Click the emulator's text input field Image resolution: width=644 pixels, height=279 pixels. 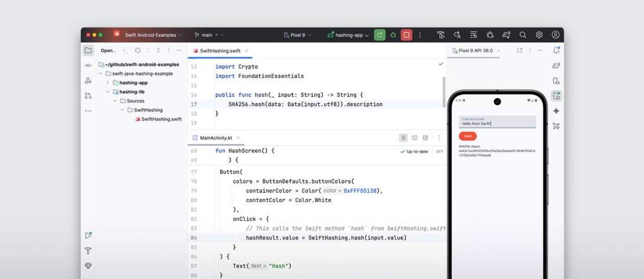497,122
